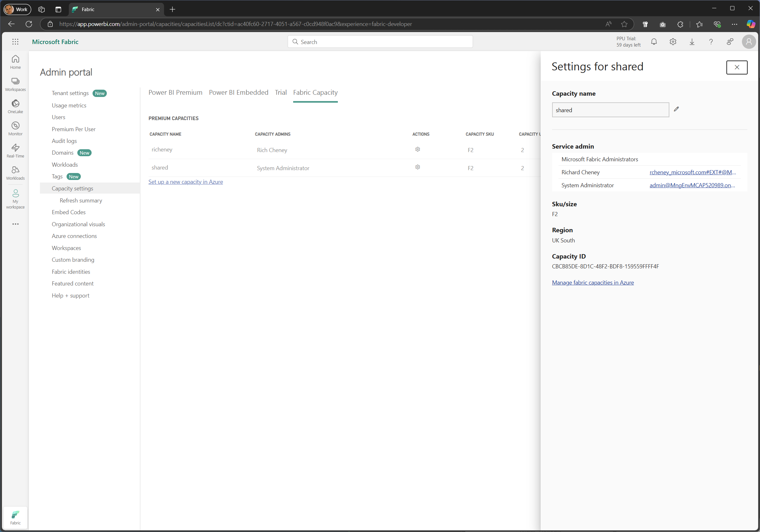
Task: Open Real-Time in the left rail
Action: click(15, 151)
